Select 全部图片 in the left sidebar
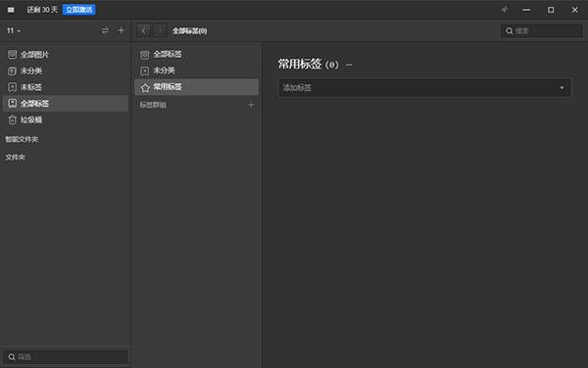The height and width of the screenshot is (368, 588). (66, 55)
